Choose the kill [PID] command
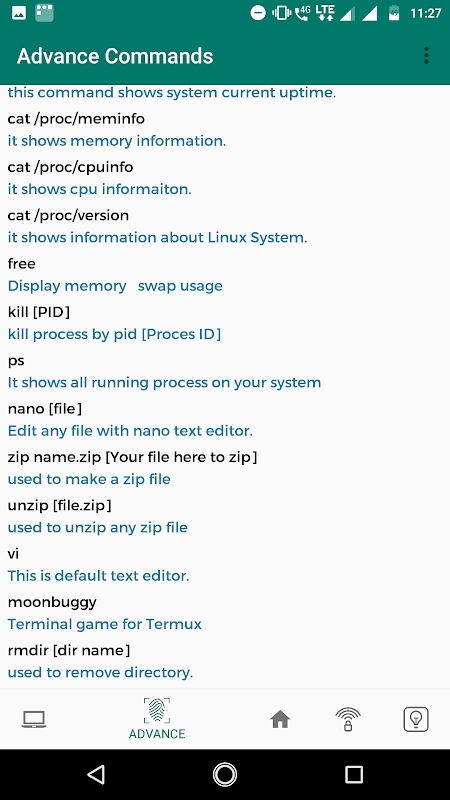This screenshot has height=800, width=450. (39, 312)
